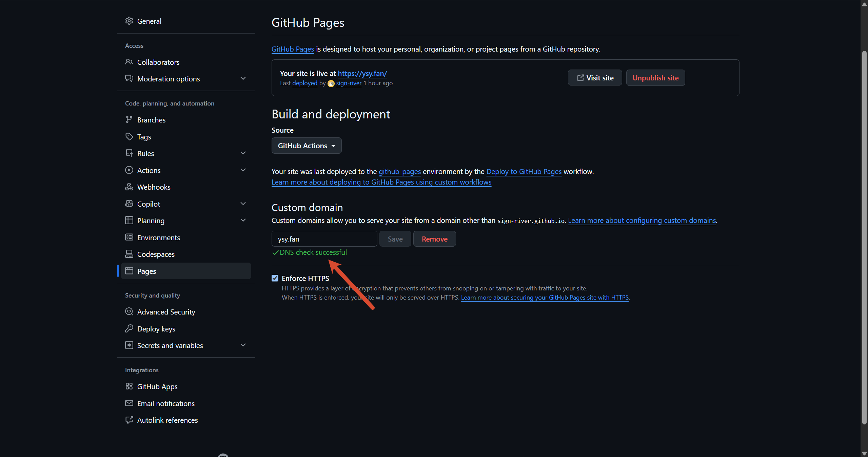The image size is (868, 457).
Task: Expand Moderation options chevron
Action: (x=243, y=79)
